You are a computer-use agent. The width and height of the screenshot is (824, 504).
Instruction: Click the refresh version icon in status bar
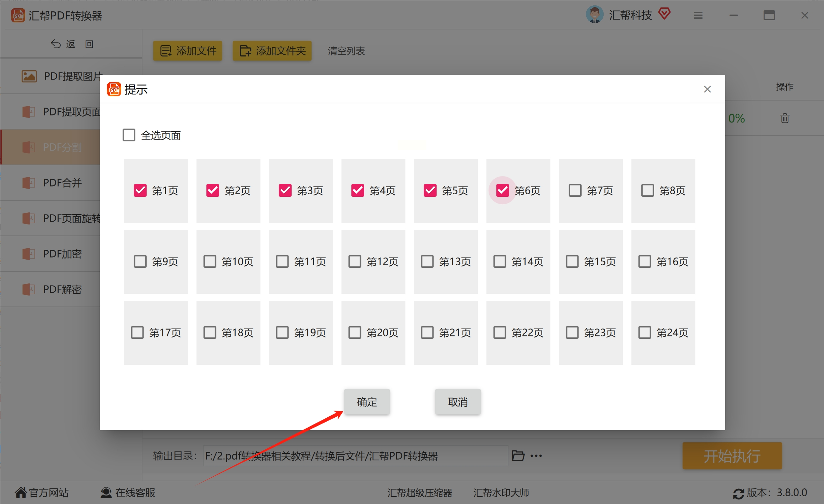(738, 493)
